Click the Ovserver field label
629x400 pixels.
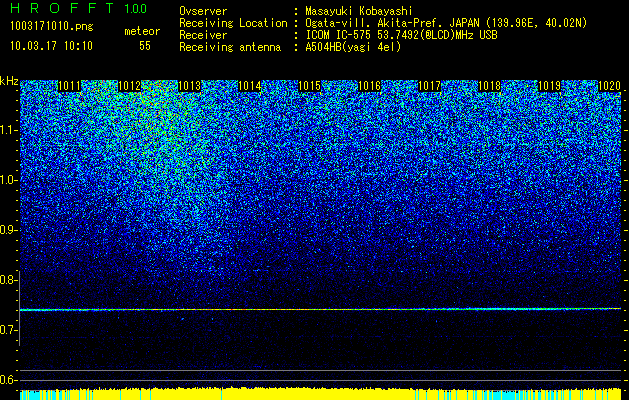tap(203, 11)
